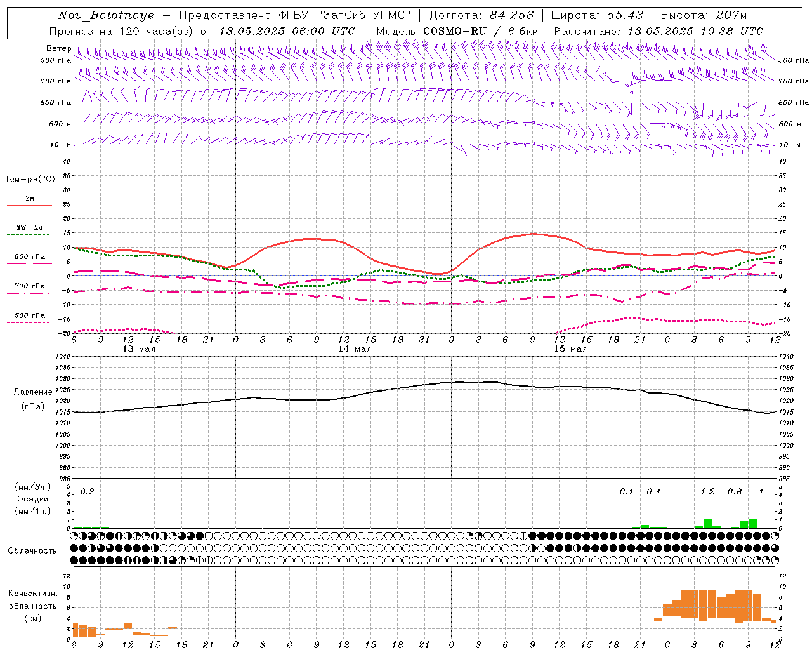Click the (мм/3ч.) precipitation unit label
The image size is (812, 650).
click(33, 487)
